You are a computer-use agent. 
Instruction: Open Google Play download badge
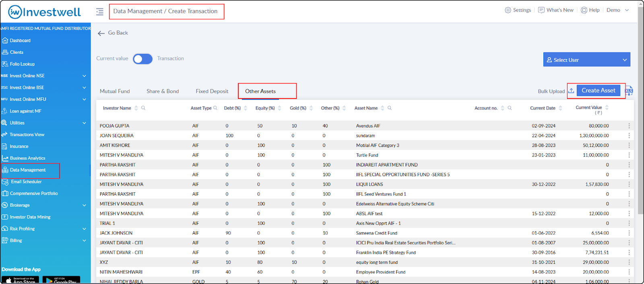click(61, 280)
